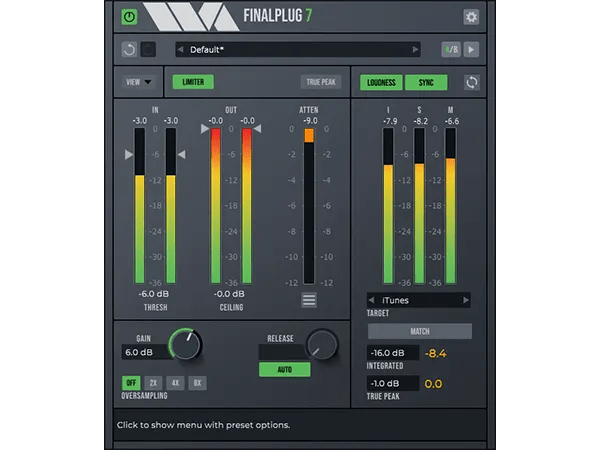This screenshot has height=450, width=600.
Task: Click the -0.0 dB CEILING value
Action: [229, 294]
